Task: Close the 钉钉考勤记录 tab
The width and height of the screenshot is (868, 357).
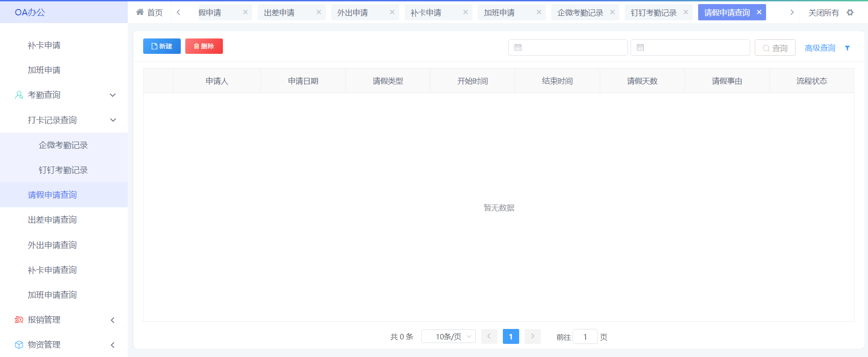Action: pos(685,12)
